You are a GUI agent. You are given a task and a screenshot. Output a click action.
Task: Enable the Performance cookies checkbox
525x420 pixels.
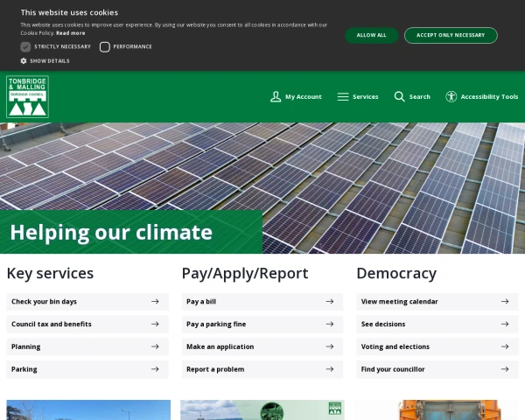click(x=105, y=46)
